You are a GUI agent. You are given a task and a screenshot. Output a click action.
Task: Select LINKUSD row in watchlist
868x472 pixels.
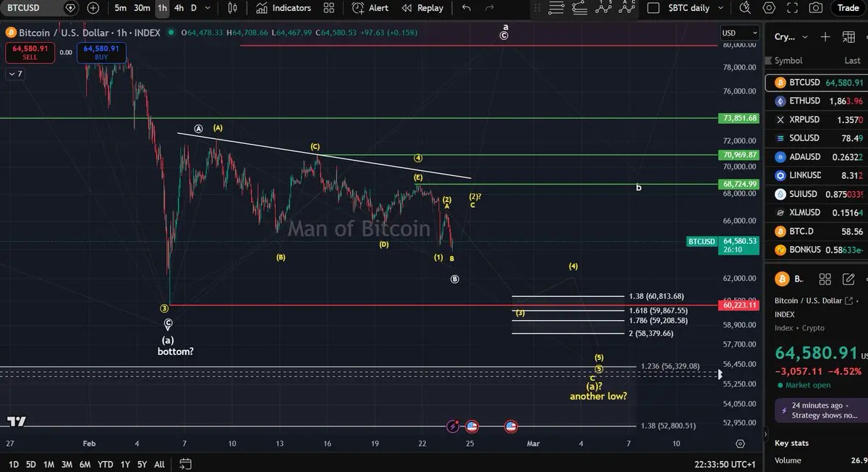pos(816,175)
